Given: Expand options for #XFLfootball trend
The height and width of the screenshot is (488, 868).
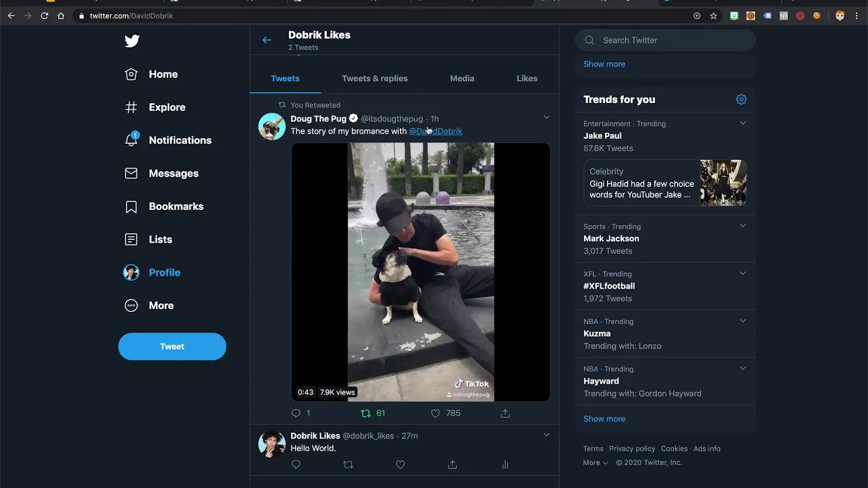Looking at the screenshot, I should 743,273.
